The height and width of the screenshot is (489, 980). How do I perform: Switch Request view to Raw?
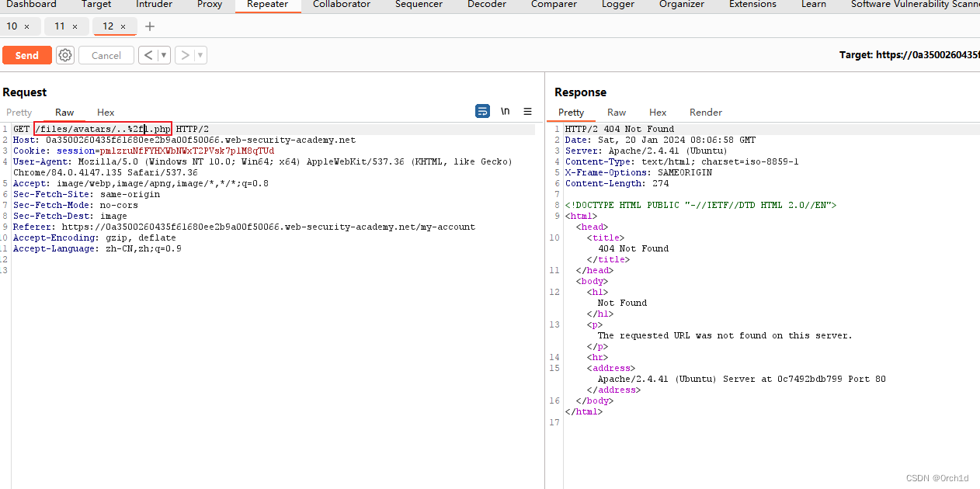click(64, 113)
